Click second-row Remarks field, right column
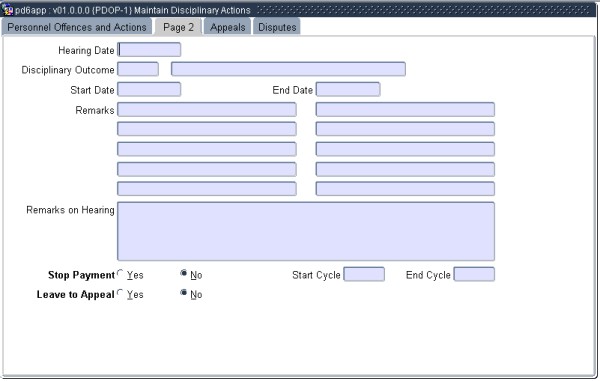The image size is (600, 381). click(405, 129)
